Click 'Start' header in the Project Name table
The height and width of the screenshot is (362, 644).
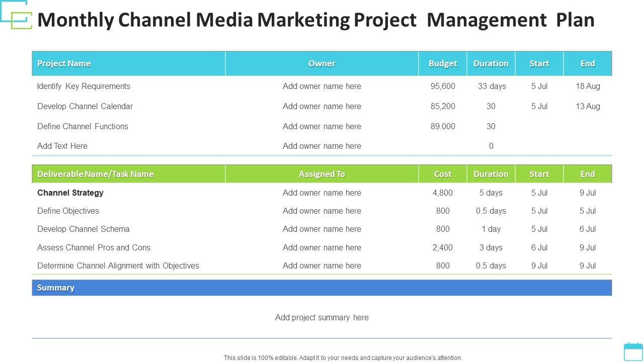539,63
